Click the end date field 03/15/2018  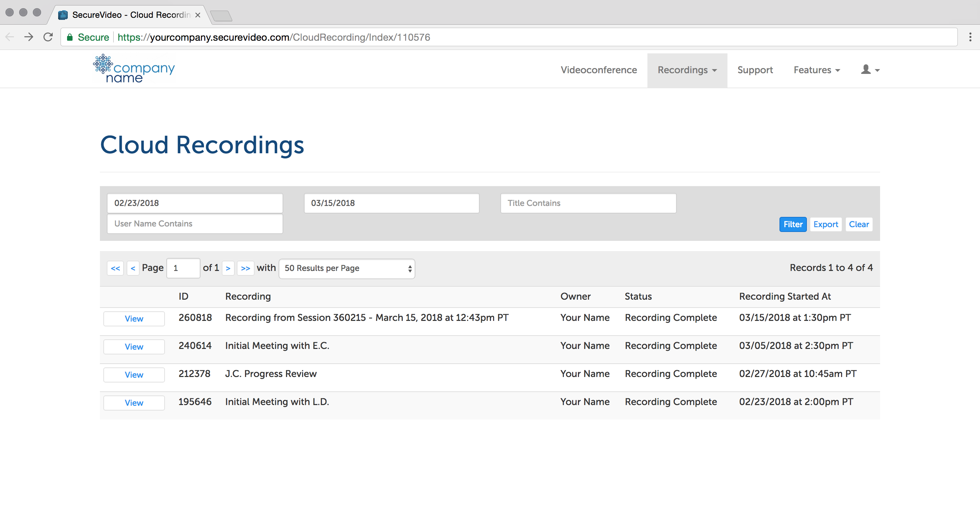click(x=391, y=203)
